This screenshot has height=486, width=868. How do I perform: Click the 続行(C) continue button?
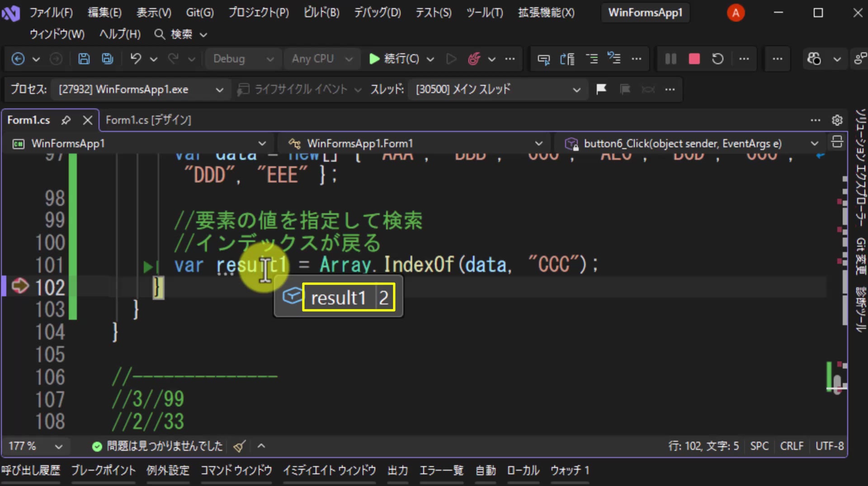pyautogui.click(x=394, y=59)
